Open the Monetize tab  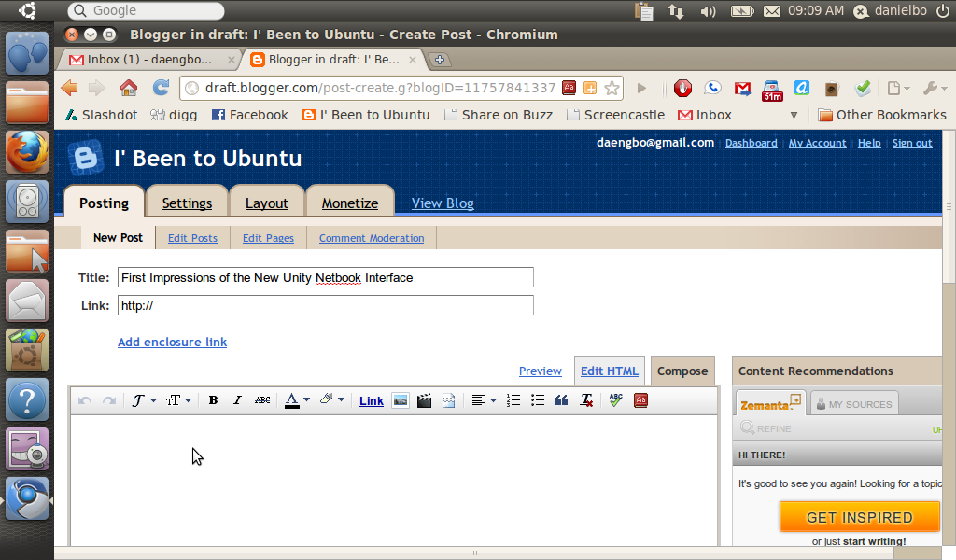[349, 203]
